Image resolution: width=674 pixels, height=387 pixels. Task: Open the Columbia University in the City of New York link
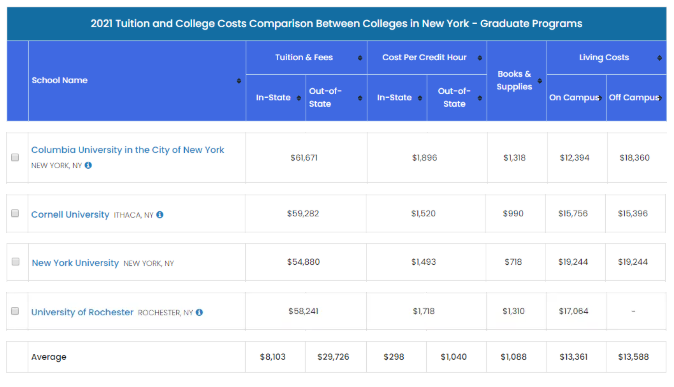128,150
